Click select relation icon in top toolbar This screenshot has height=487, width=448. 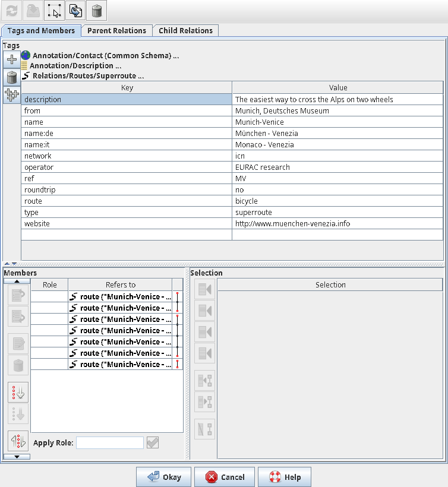[55, 11]
